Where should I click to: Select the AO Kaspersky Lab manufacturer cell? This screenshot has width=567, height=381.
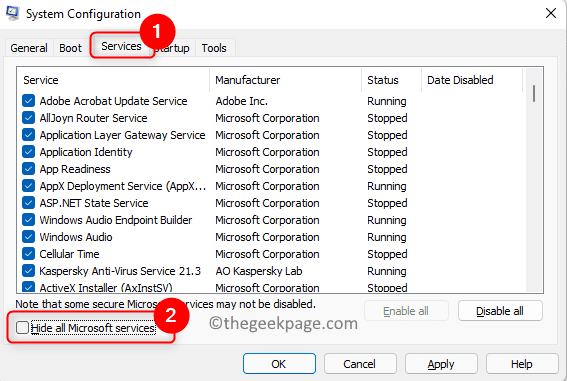point(259,271)
